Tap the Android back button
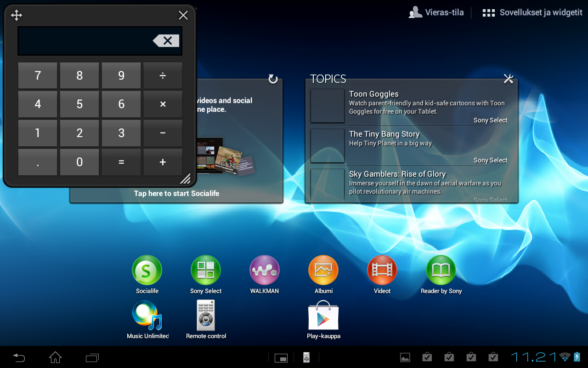The width and height of the screenshot is (588, 368). (19, 357)
